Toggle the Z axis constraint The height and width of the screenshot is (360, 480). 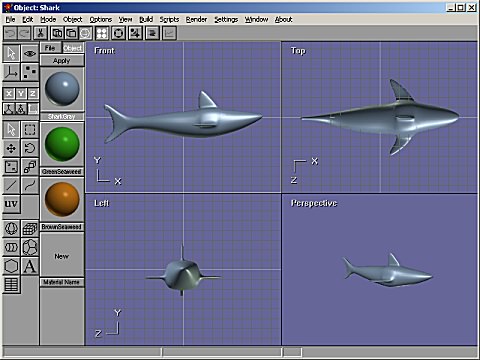point(32,94)
